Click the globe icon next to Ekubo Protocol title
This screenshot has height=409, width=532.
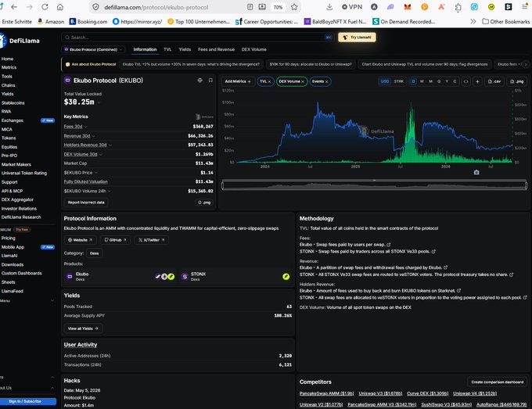[199, 81]
